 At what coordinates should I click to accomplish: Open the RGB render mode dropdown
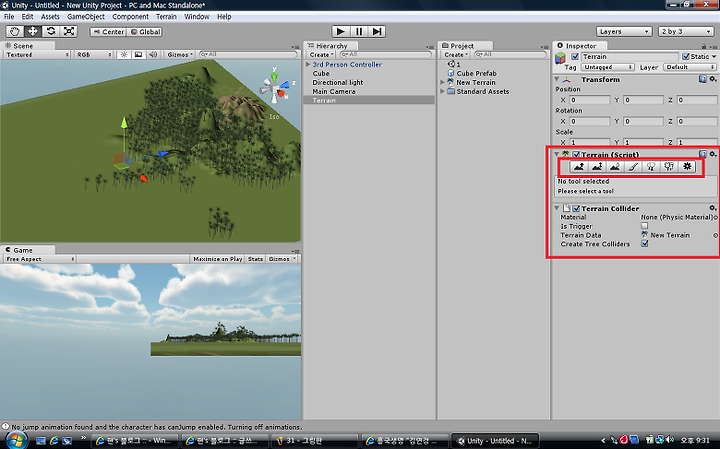pyautogui.click(x=94, y=55)
